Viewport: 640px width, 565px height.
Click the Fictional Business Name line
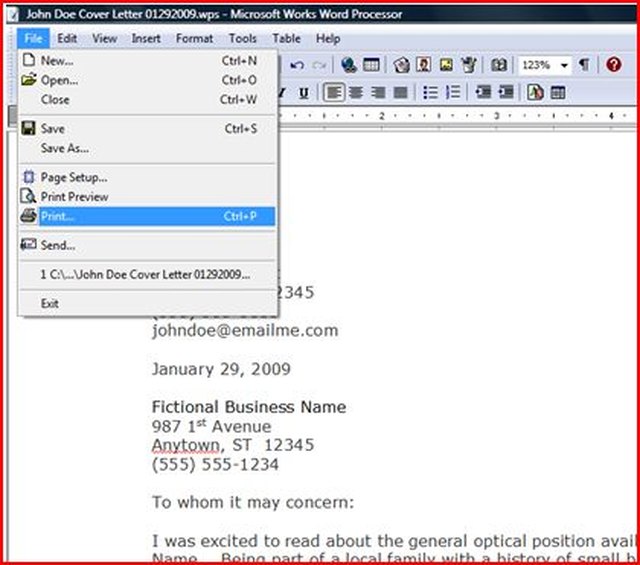(249, 407)
